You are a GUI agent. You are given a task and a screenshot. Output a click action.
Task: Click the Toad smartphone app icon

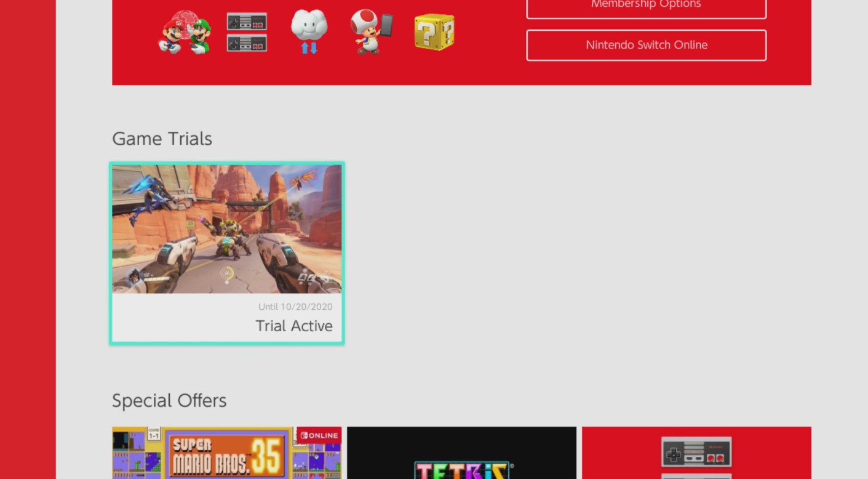[x=371, y=32]
